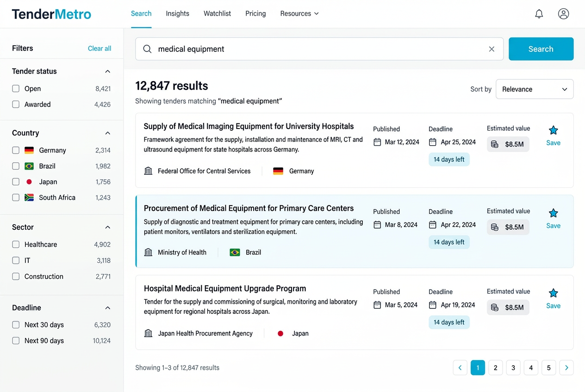Collapse the Country filter section

point(108,133)
